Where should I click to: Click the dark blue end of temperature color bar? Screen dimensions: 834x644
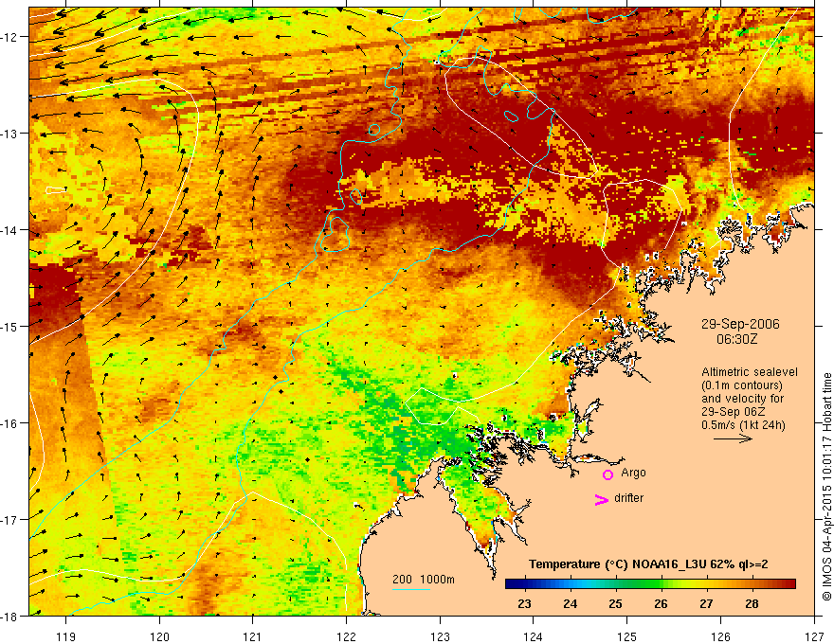512,584
